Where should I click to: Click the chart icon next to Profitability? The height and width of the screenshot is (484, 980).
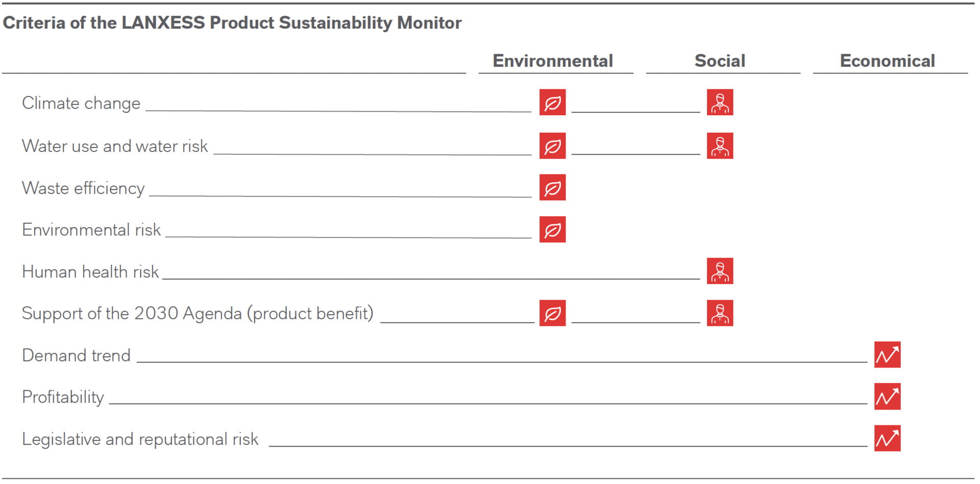point(887,396)
